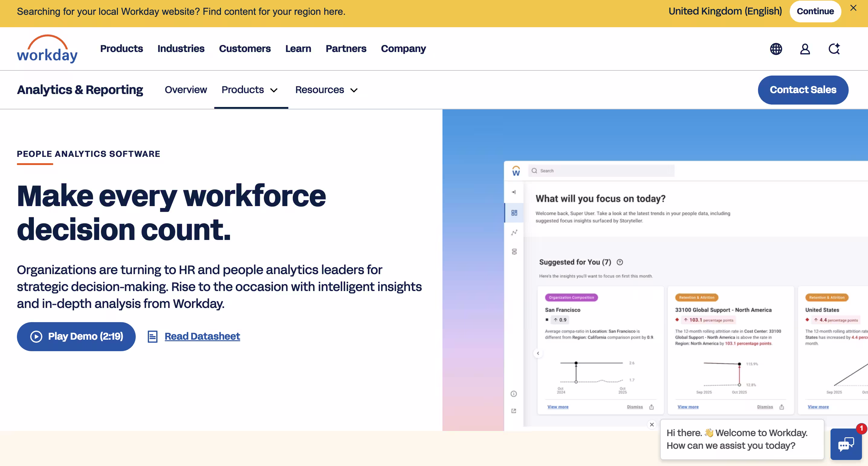Image resolution: width=868 pixels, height=466 pixels.
Task: Select the stacked data sidebar icon
Action: click(514, 252)
